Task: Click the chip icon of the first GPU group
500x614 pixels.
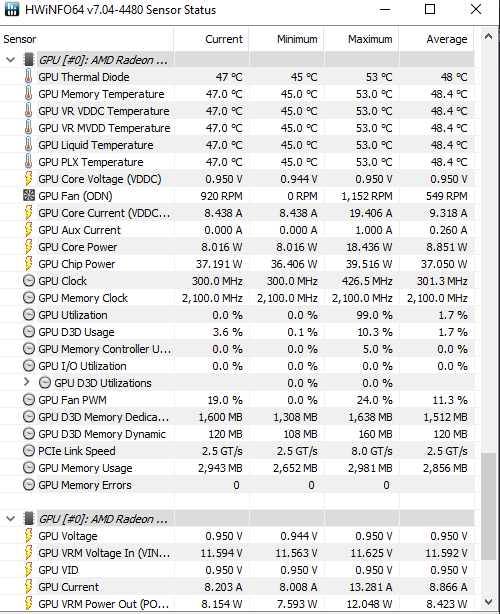Action: [29, 60]
